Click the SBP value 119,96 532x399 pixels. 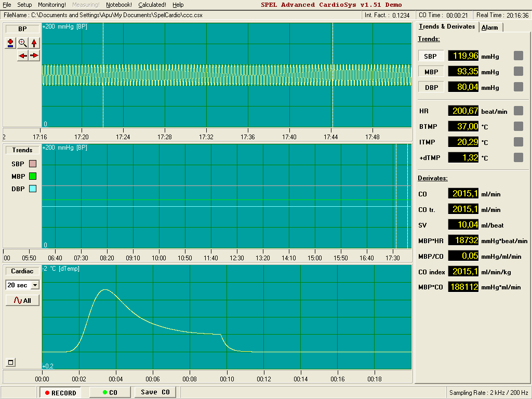point(463,56)
